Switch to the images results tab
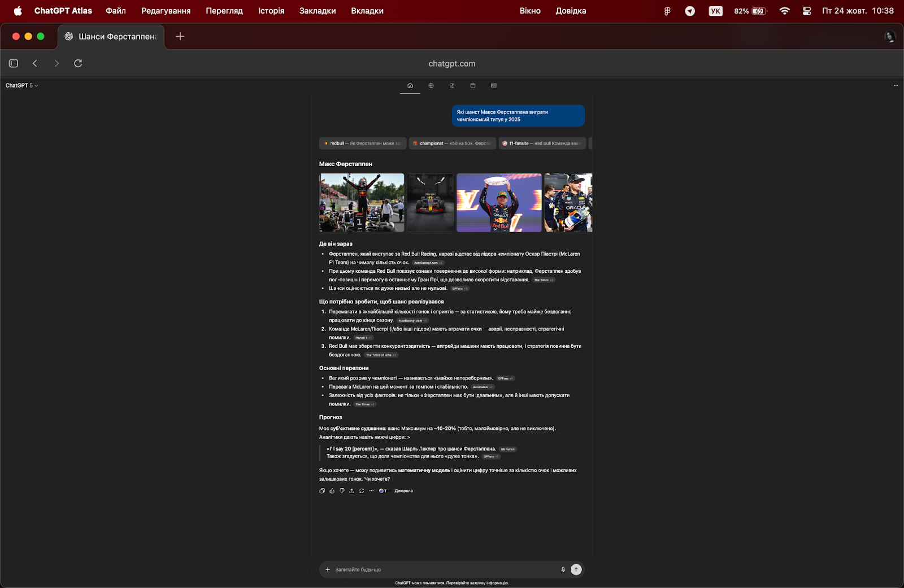This screenshot has width=904, height=588. pyautogui.click(x=452, y=85)
